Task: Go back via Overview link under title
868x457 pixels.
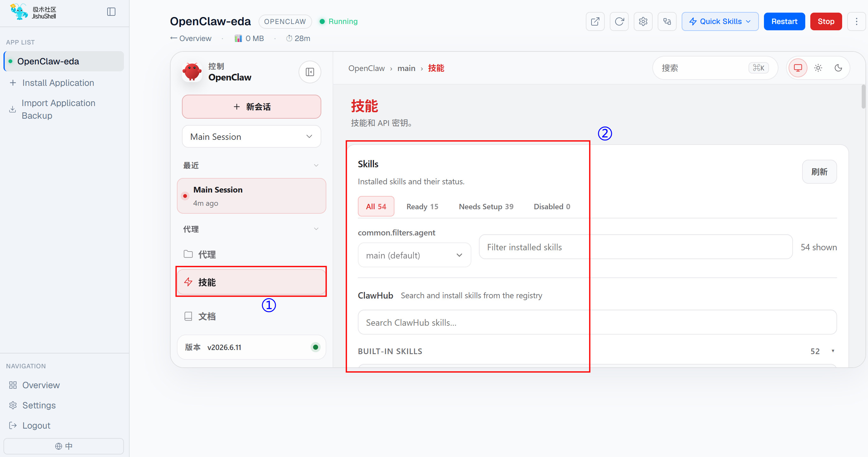Action: (191, 39)
